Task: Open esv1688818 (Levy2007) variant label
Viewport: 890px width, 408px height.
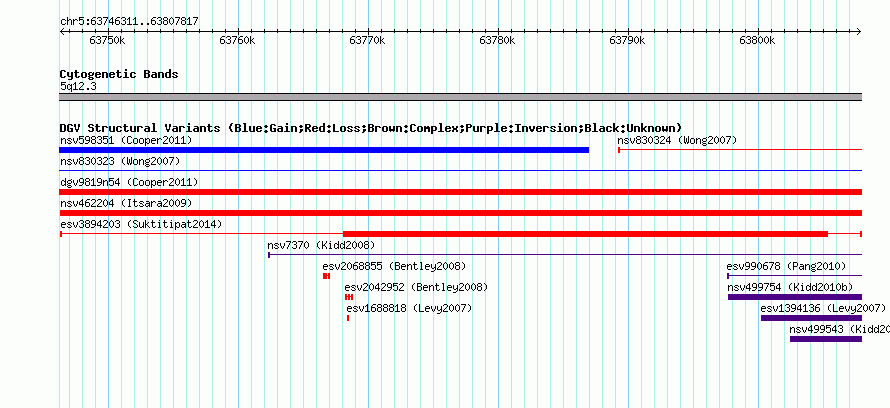Action: [409, 309]
